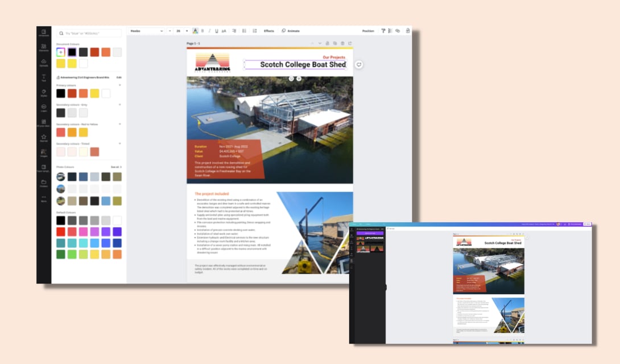Image resolution: width=620 pixels, height=364 pixels.
Task: Move page down using the arrow above the page
Action: tap(320, 43)
